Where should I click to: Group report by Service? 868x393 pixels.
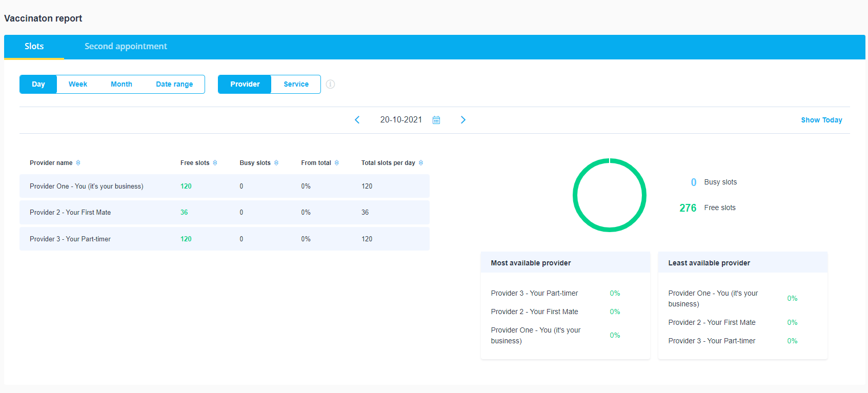coord(296,85)
